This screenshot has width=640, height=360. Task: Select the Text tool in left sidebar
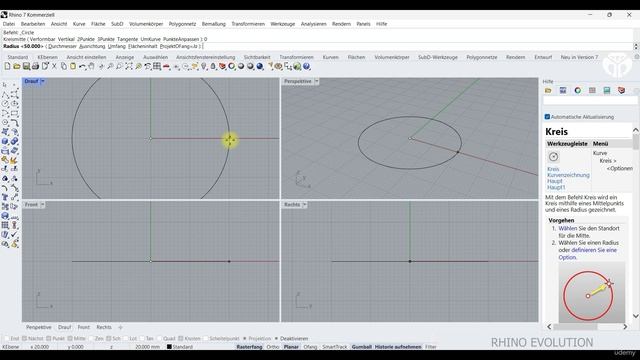pos(5,197)
